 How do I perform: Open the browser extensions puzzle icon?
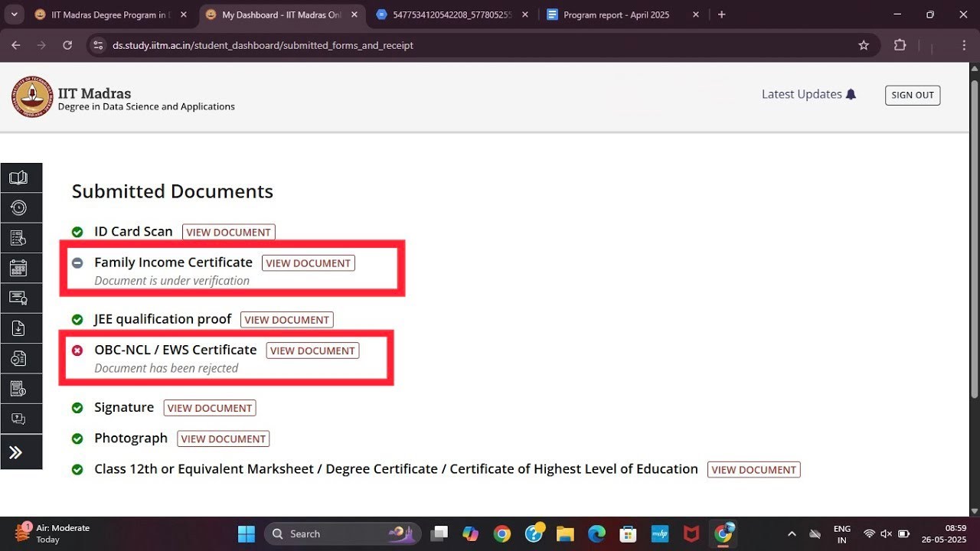coord(900,45)
